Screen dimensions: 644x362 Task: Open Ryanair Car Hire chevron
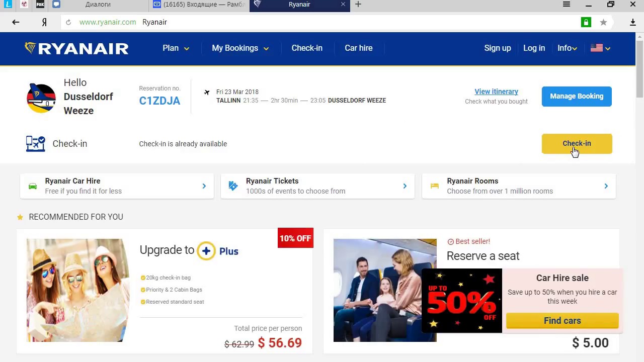point(204,186)
